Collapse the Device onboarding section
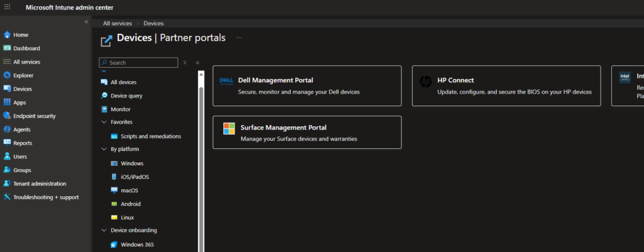 [x=104, y=230]
